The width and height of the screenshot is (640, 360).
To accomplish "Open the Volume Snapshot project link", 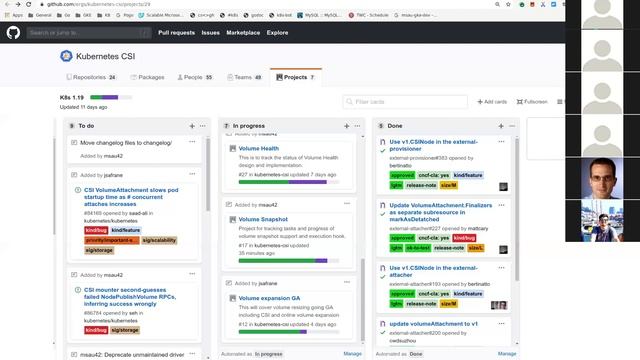I will tap(263, 219).
